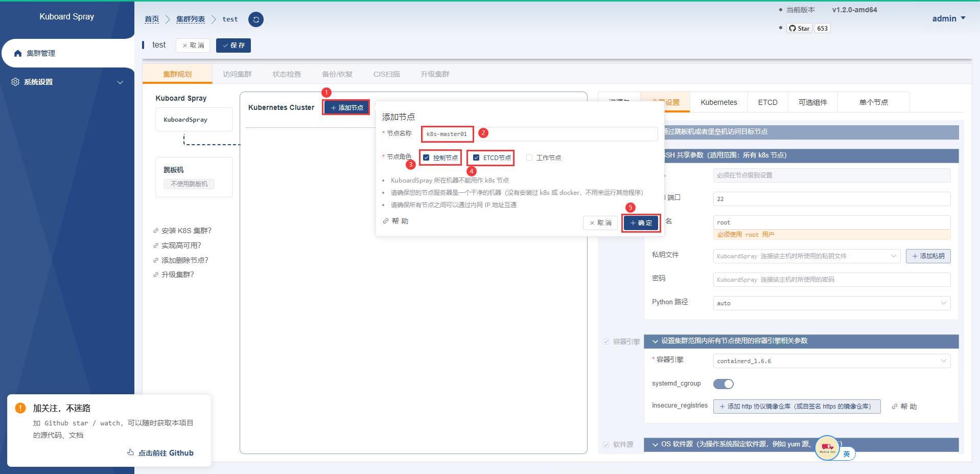Click the 英 input method indicator
980x474 pixels.
[847, 454]
